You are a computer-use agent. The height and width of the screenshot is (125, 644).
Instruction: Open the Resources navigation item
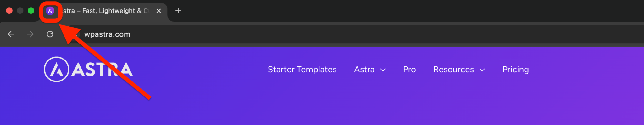click(x=454, y=70)
